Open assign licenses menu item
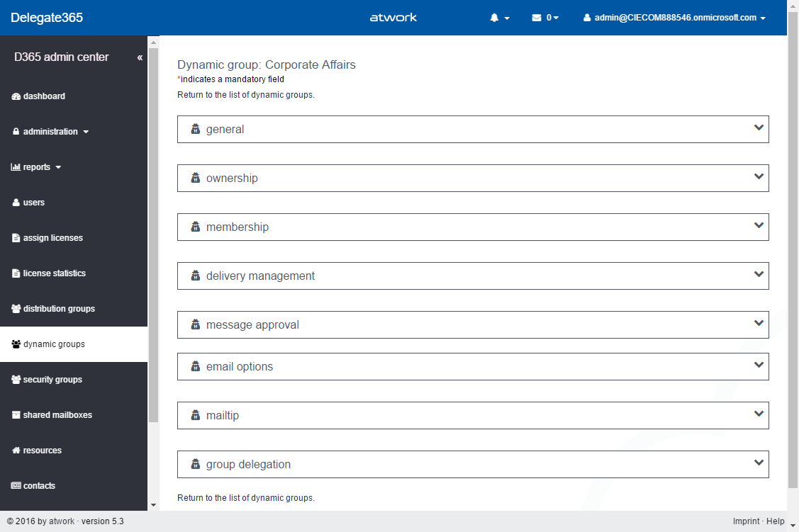This screenshot has width=799, height=532. 53,238
